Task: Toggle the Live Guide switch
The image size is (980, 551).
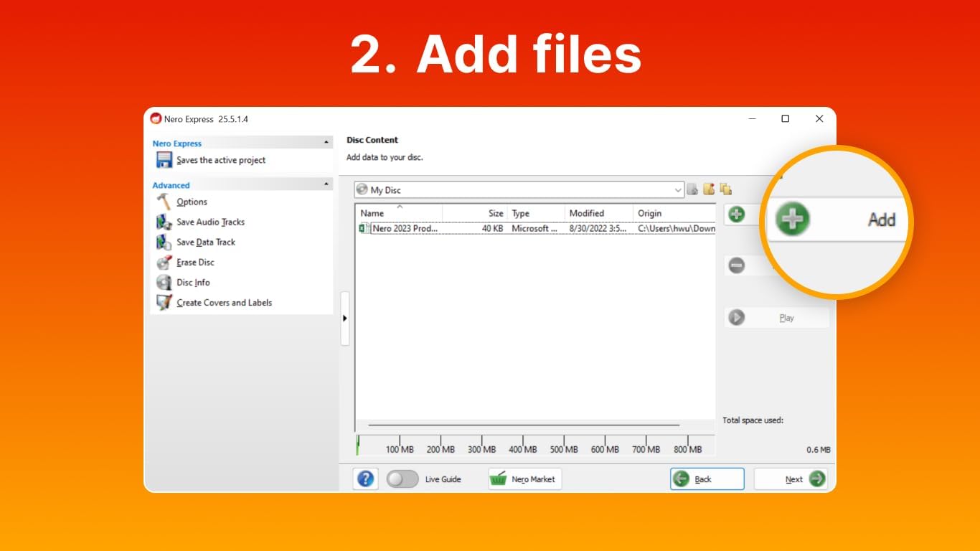Action: tap(402, 479)
